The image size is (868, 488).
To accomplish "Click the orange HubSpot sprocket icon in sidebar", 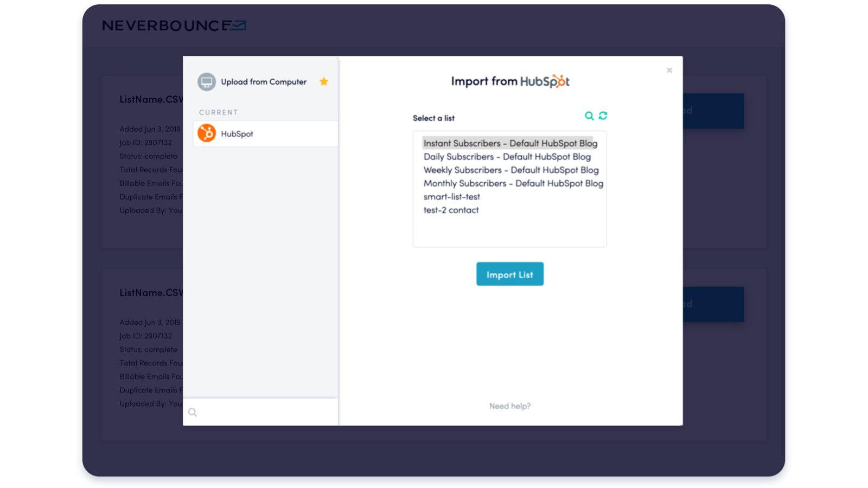I will click(x=206, y=133).
